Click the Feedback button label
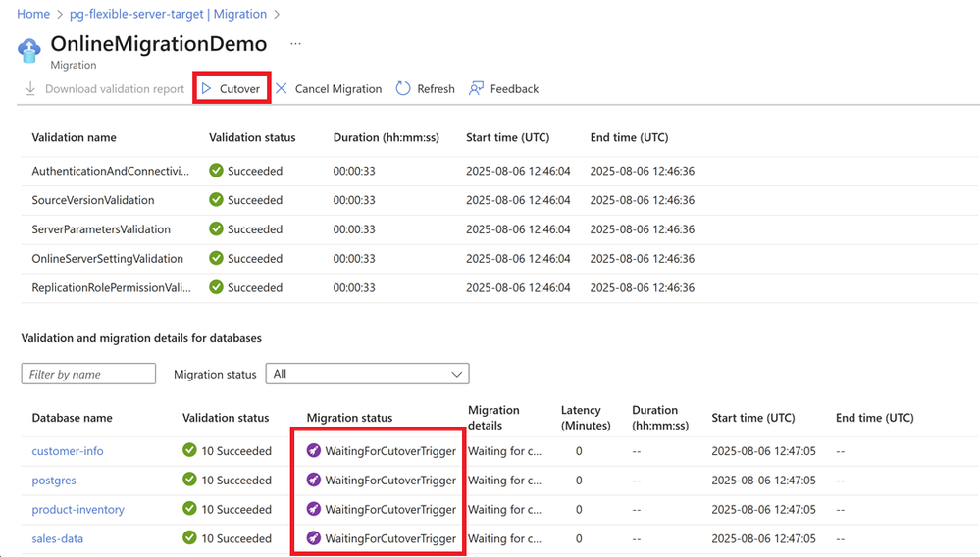This screenshot has height=557, width=980. coord(514,88)
